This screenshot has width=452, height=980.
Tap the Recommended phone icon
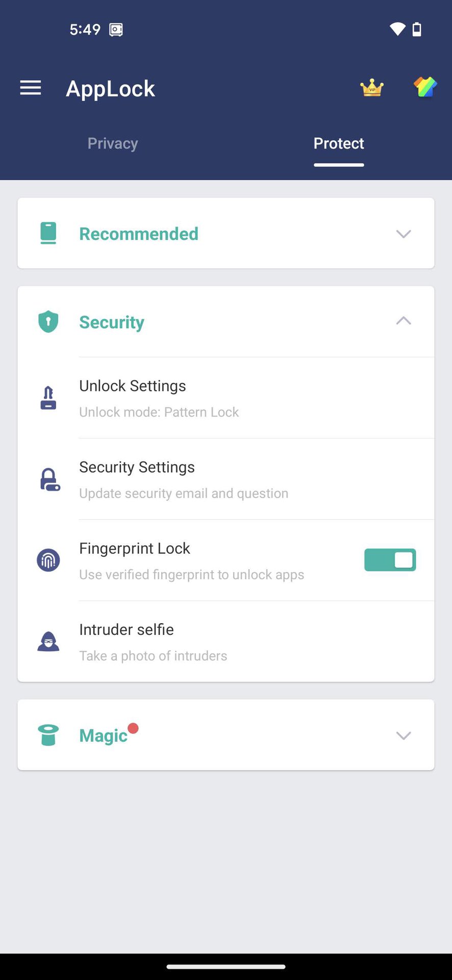pos(48,233)
